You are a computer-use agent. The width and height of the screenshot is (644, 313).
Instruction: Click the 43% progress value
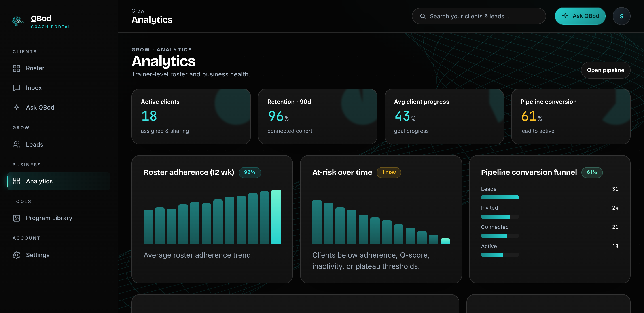click(x=405, y=116)
